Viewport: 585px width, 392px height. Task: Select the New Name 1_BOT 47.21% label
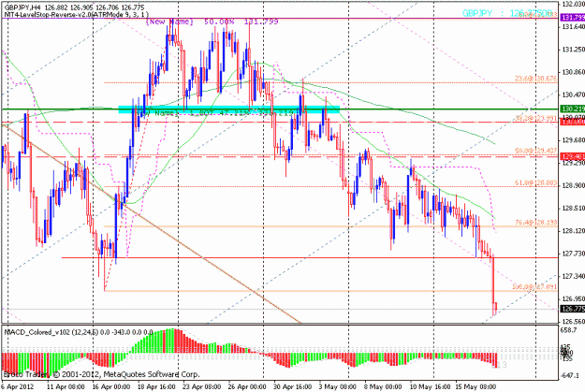(215, 112)
